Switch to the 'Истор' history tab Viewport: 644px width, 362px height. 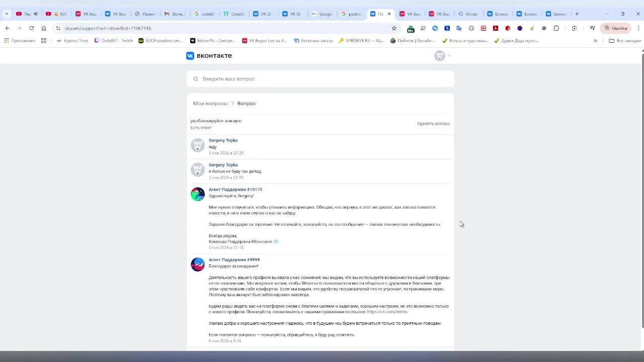[468, 14]
